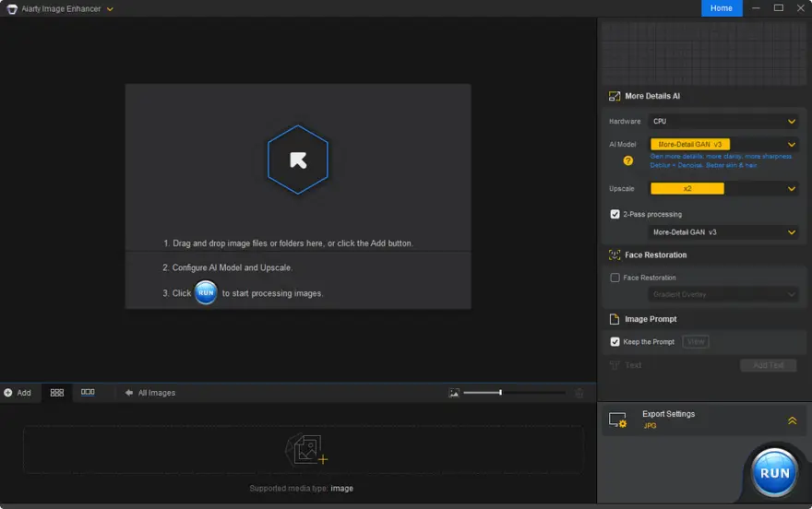Click the trash delete icon
This screenshot has width=812, height=509.
579,393
